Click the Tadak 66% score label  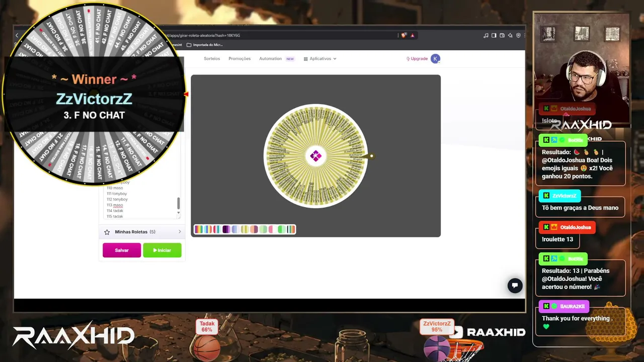207,327
